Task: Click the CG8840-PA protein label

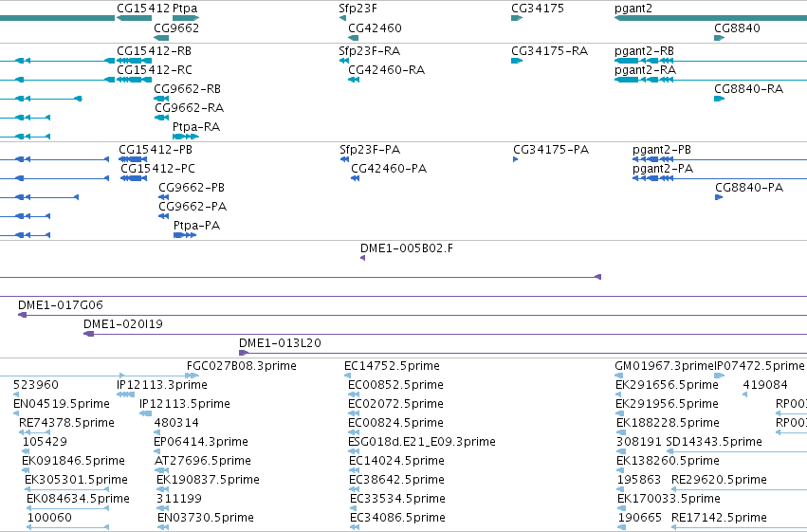Action: pyautogui.click(x=749, y=188)
